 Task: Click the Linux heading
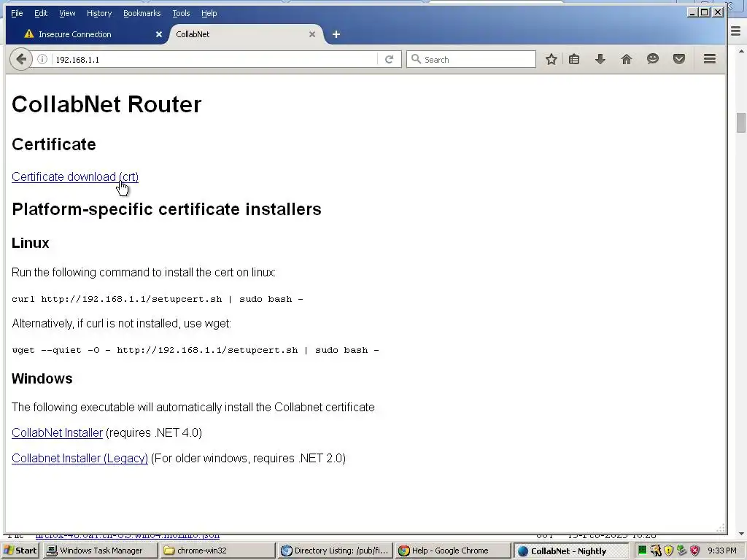pos(31,243)
